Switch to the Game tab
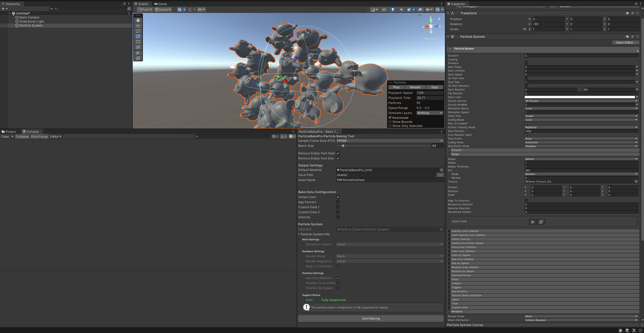Screen dimensions: 644x333 [161, 4]
